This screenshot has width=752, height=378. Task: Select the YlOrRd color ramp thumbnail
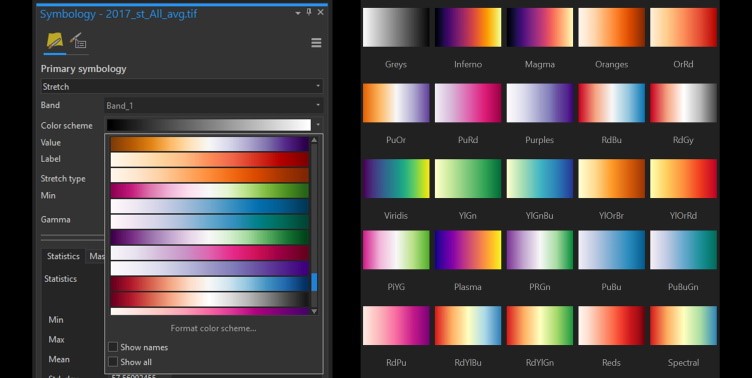tap(683, 179)
